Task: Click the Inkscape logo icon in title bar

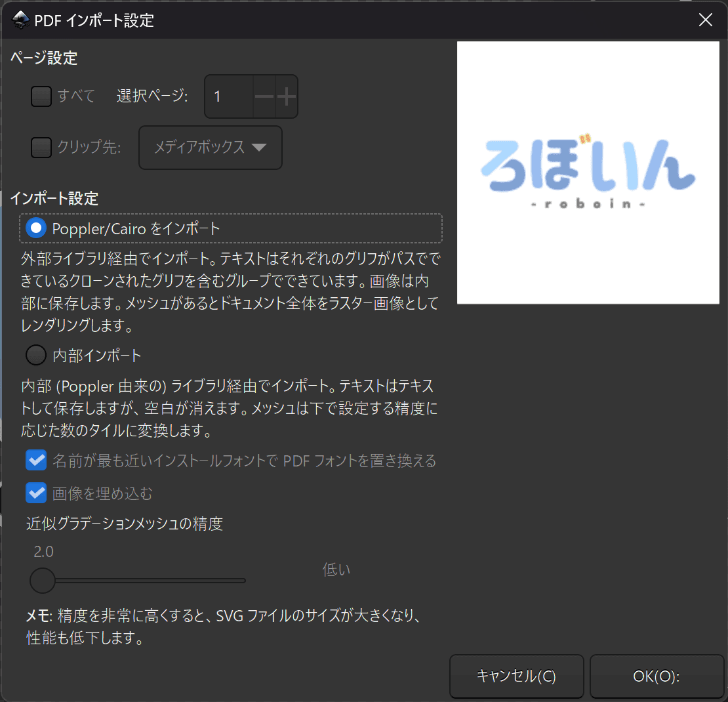Action: [x=20, y=20]
